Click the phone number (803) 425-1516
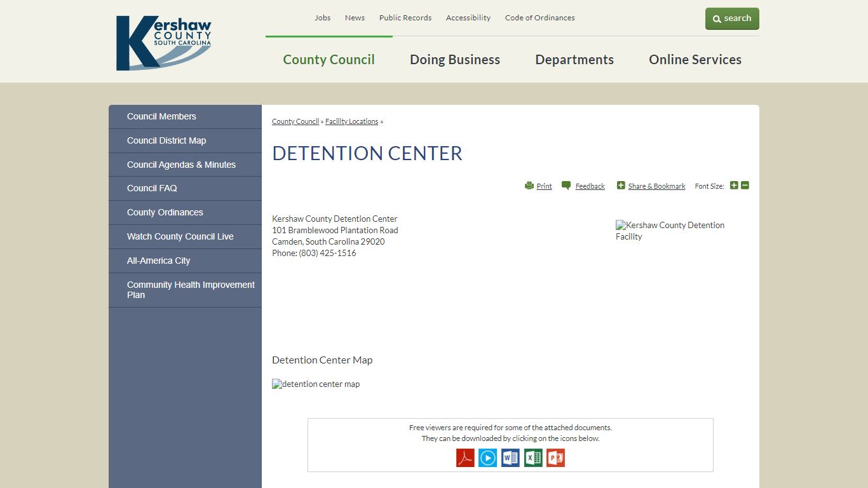 (x=327, y=253)
